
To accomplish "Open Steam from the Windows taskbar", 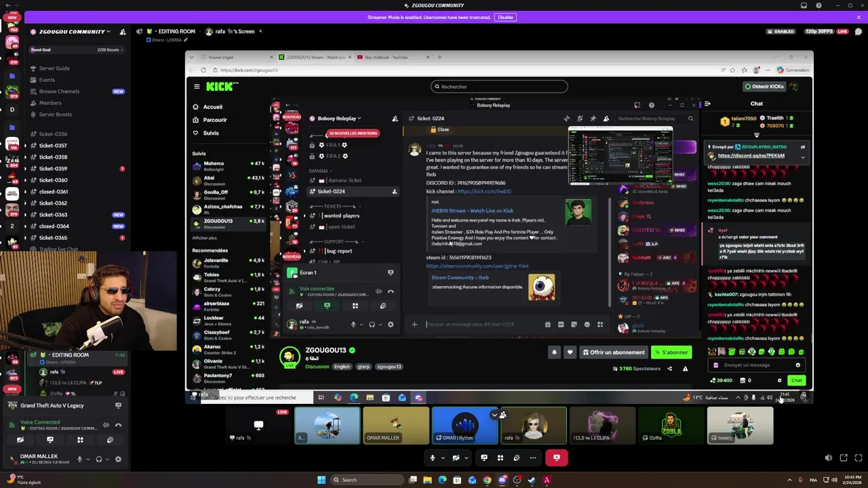I will (532, 480).
